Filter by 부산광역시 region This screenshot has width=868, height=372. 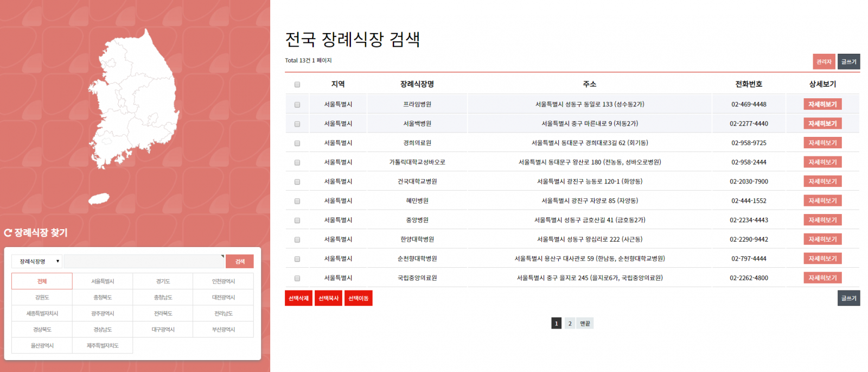tap(223, 330)
